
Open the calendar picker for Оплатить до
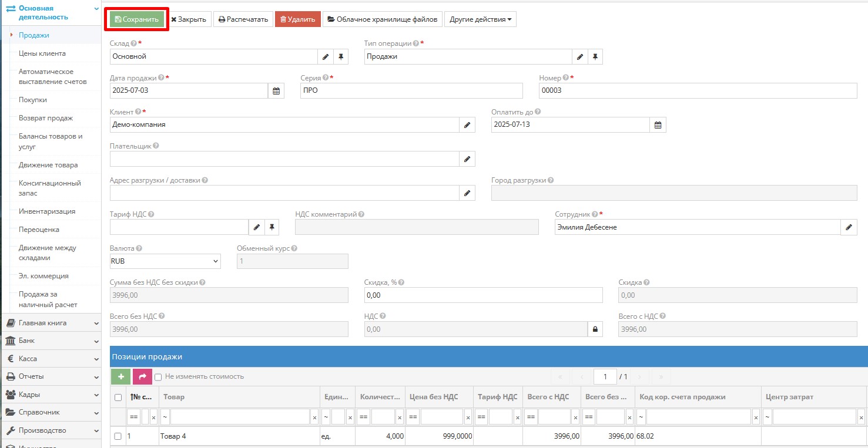658,125
